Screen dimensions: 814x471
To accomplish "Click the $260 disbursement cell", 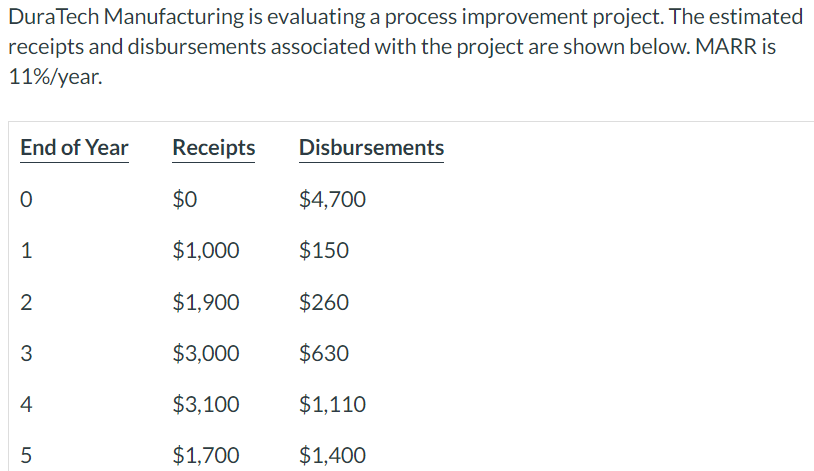I will (x=324, y=302).
